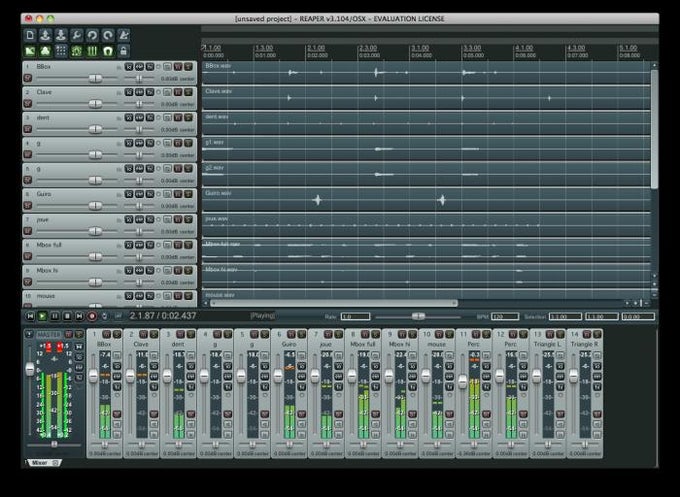
Task: Jump to project end in transport bar
Action: pyautogui.click(x=79, y=316)
